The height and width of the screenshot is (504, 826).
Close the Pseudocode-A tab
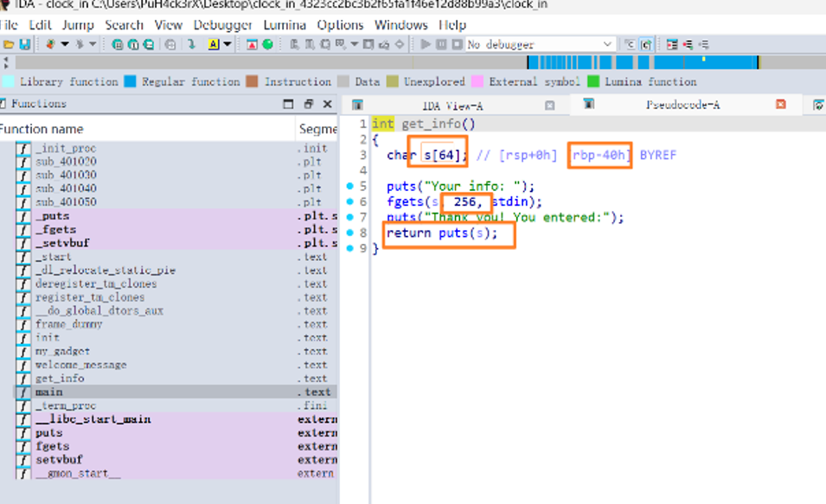click(780, 105)
